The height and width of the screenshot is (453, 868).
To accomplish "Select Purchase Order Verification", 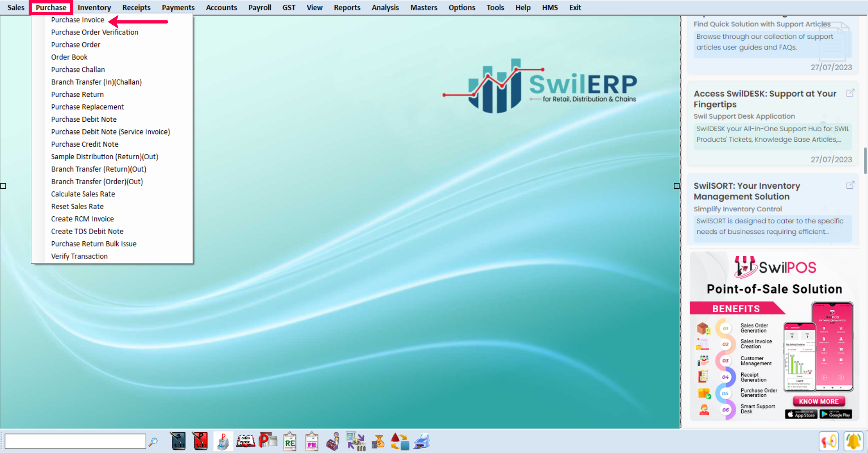I will [x=95, y=32].
